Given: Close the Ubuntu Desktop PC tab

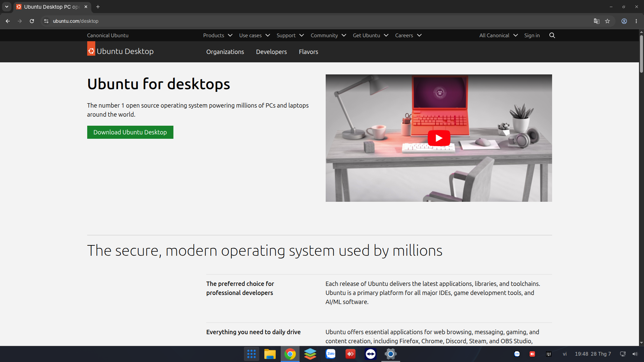Looking at the screenshot, I should 86,7.
